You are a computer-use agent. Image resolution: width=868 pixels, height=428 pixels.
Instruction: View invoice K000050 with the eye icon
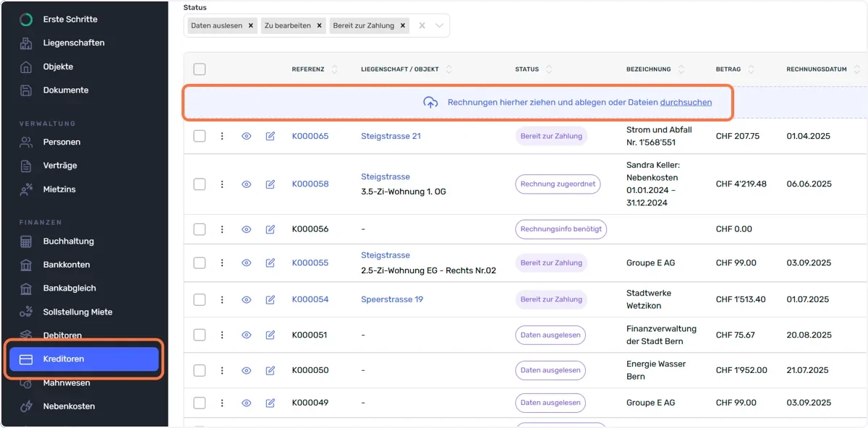click(246, 370)
